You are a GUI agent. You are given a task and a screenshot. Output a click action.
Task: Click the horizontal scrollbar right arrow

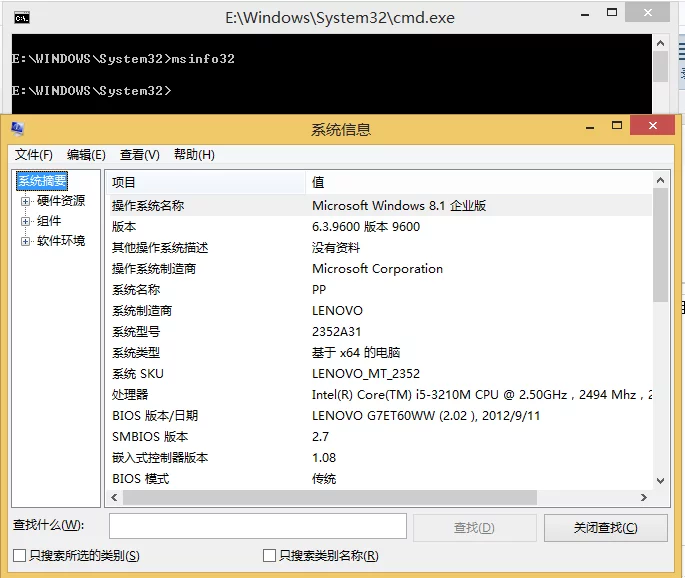(643, 498)
